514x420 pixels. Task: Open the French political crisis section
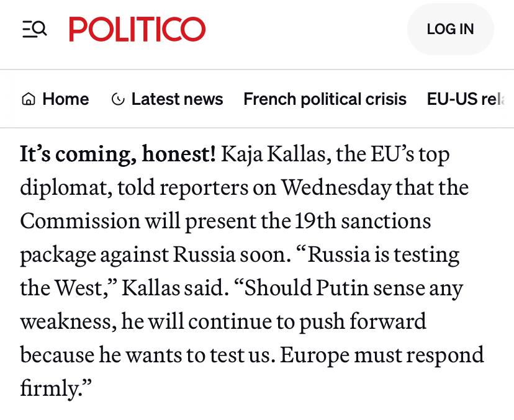coord(325,99)
